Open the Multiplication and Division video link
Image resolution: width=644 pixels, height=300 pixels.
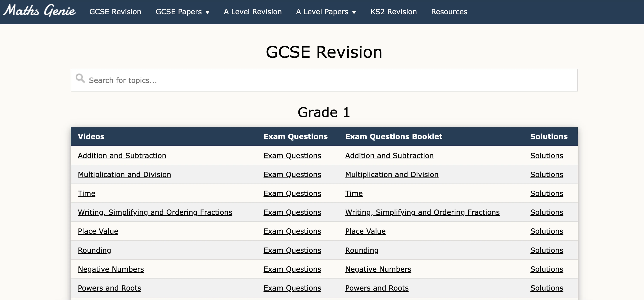click(124, 174)
